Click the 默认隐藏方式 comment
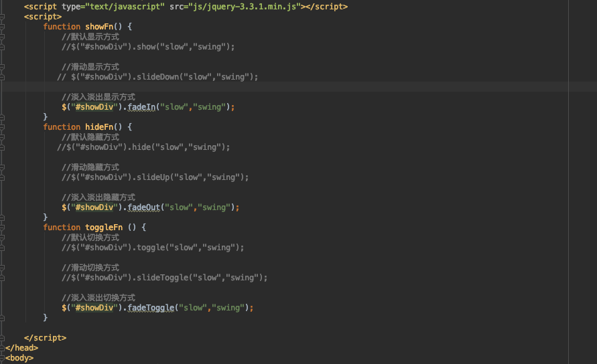The height and width of the screenshot is (364, 597). click(x=90, y=137)
